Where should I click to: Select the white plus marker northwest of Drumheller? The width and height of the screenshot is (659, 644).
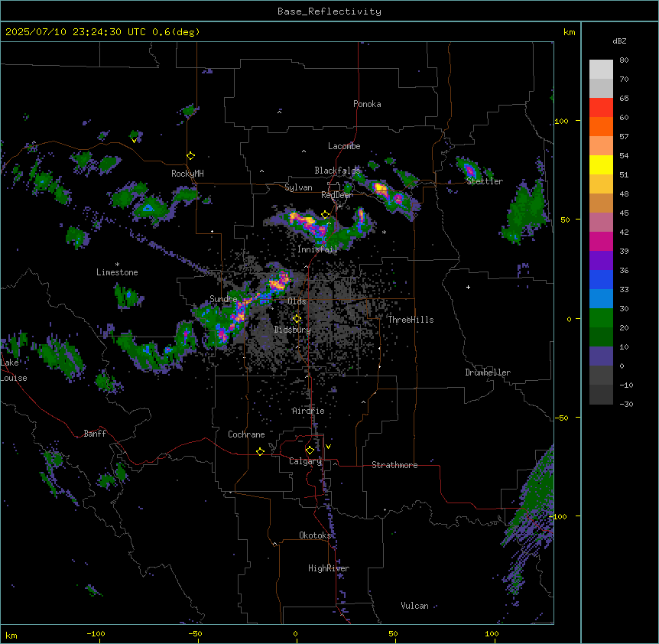[468, 287]
